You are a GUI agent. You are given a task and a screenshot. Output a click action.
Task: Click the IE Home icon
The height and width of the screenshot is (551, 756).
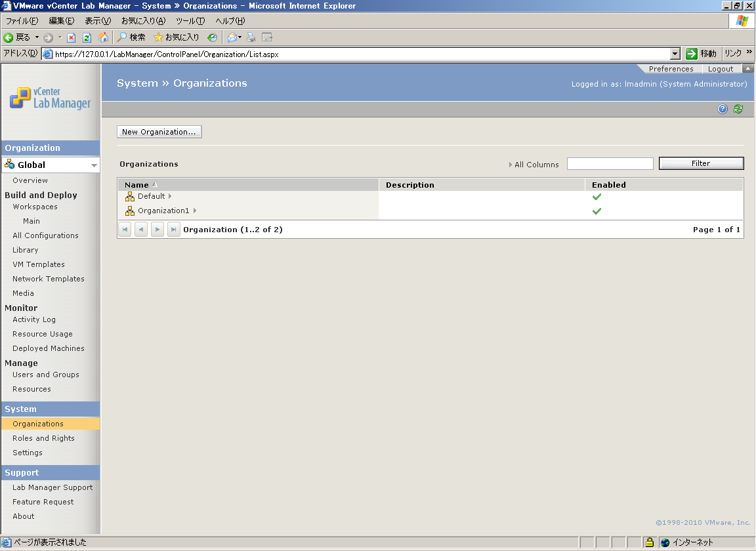tap(103, 37)
